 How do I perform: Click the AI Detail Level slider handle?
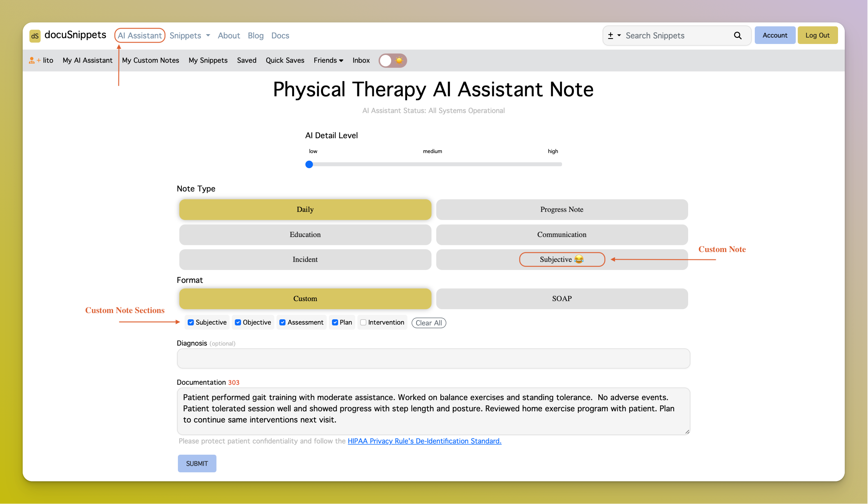coord(309,164)
